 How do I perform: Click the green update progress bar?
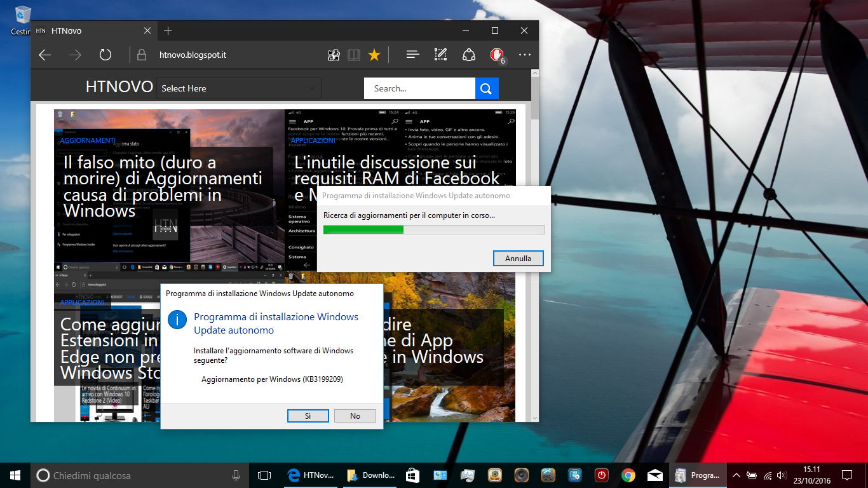[x=434, y=229]
